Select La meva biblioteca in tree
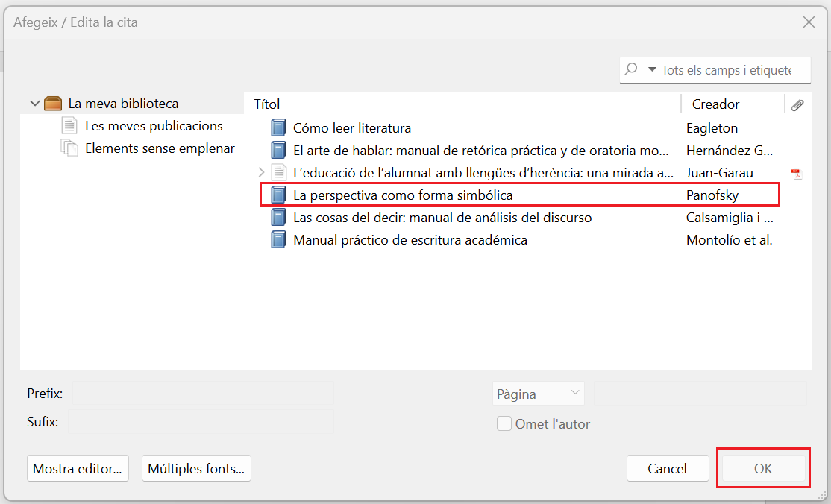 [x=124, y=104]
